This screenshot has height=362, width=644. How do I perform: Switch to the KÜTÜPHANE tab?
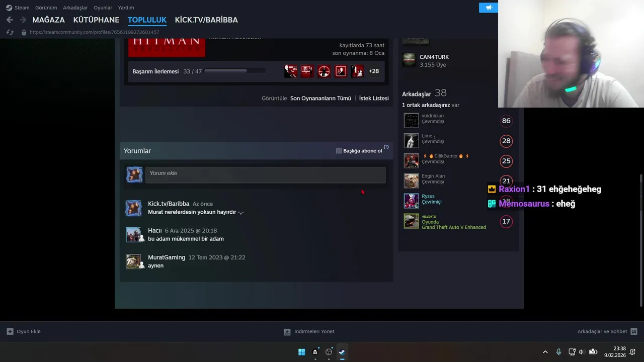coord(96,20)
